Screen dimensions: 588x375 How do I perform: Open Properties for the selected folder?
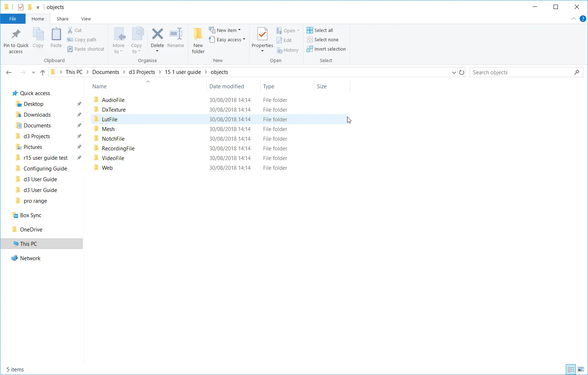262,37
